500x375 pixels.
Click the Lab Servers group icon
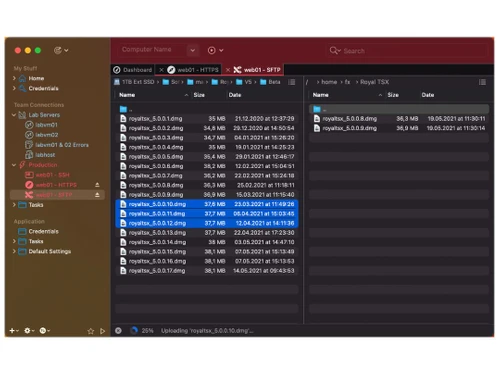point(22,115)
